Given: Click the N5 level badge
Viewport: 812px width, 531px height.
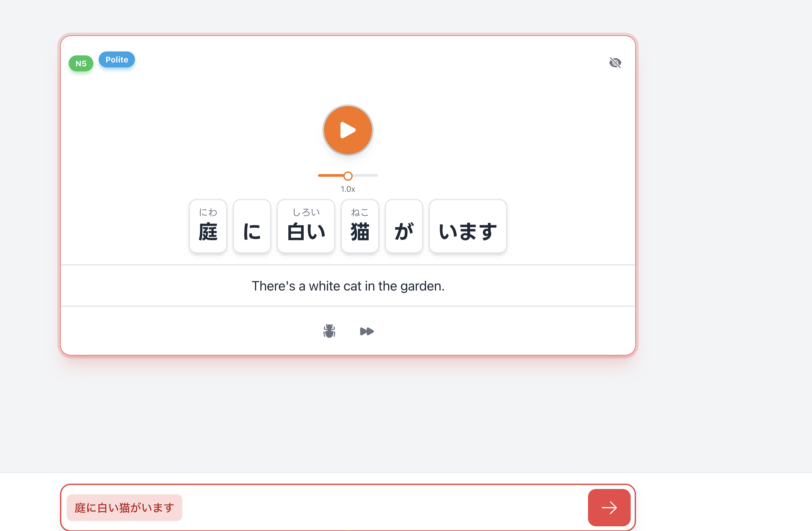Looking at the screenshot, I should coord(81,63).
